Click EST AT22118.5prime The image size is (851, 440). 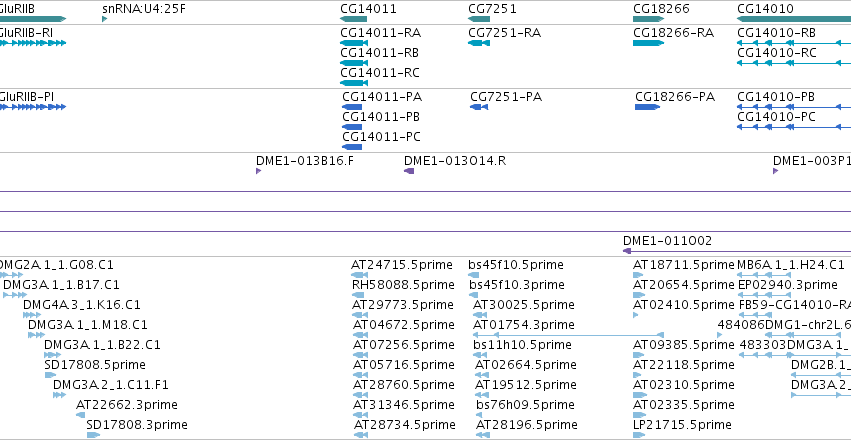[x=639, y=375]
